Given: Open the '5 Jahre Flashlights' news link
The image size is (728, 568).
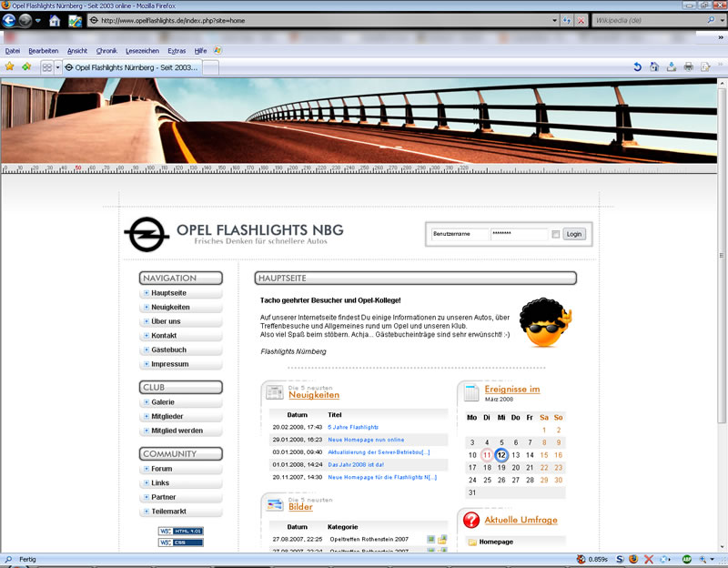Looking at the screenshot, I should (x=353, y=427).
